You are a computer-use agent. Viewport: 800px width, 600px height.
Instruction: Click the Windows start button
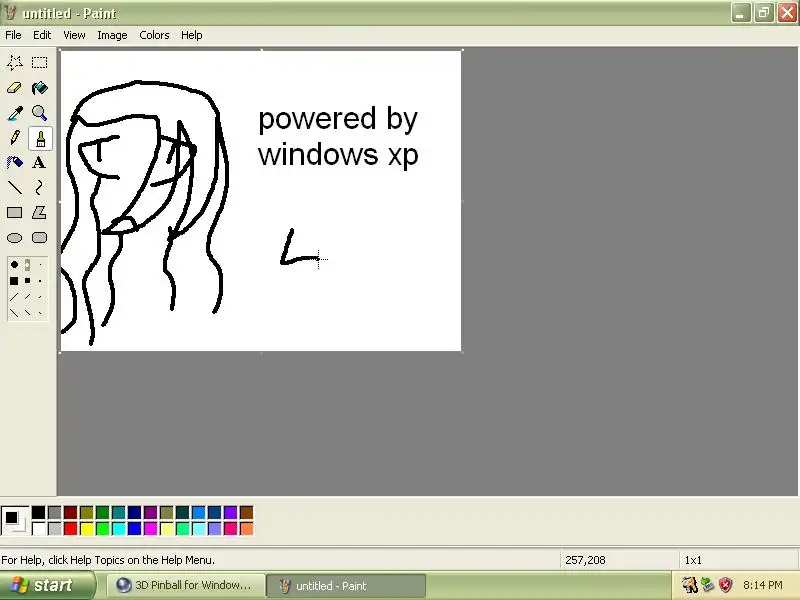47,585
